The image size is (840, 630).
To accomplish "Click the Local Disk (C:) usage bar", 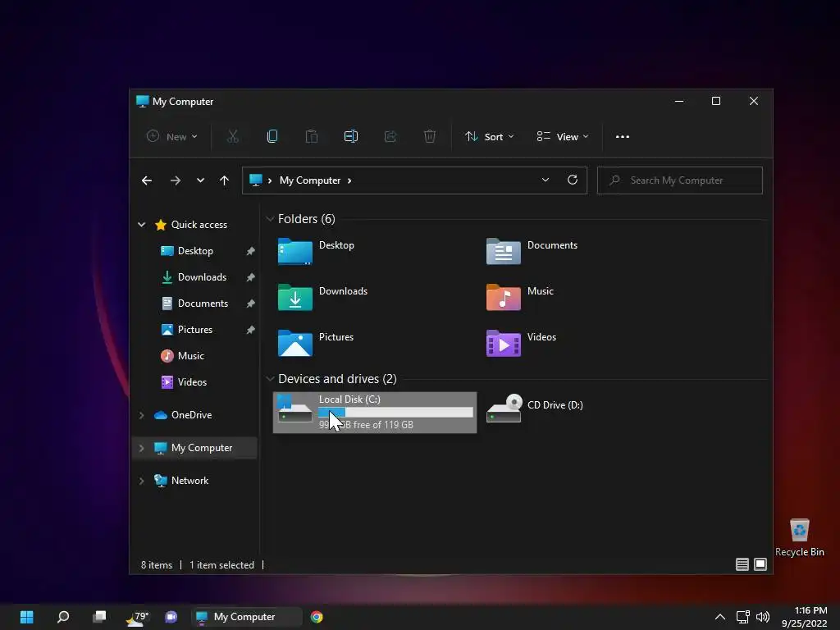I will point(395,412).
